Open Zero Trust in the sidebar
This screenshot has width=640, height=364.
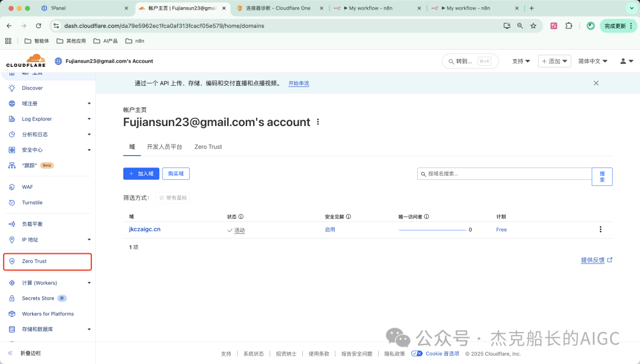pos(47,261)
